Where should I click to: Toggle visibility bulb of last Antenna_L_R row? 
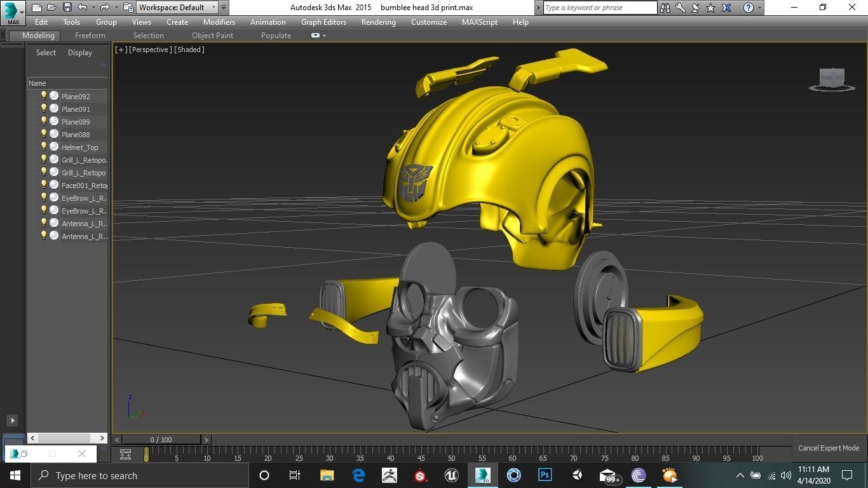[x=44, y=236]
